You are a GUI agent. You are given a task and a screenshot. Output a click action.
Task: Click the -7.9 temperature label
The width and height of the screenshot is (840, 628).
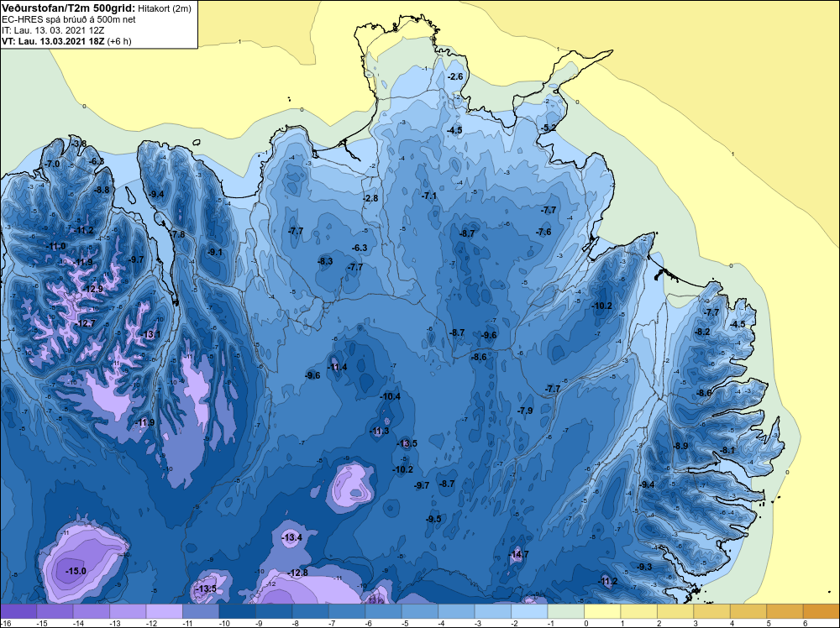525,411
